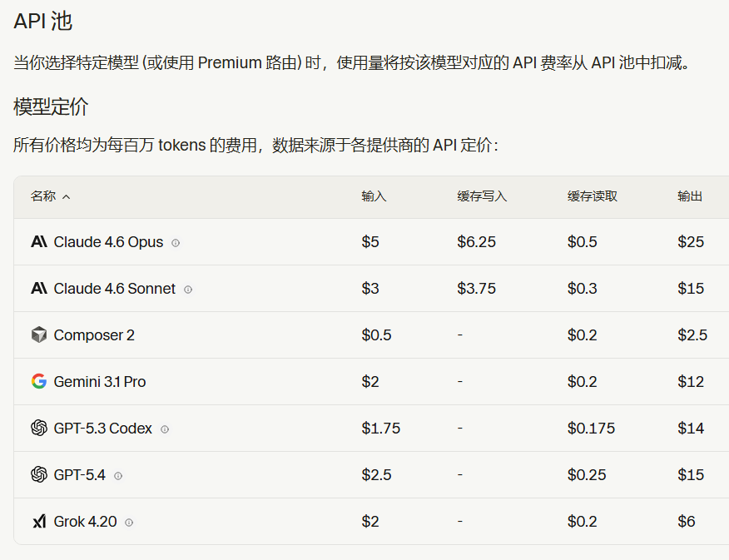Screen dimensions: 729x560
Task: Select the GPT-5.4 model name
Action: 80,474
